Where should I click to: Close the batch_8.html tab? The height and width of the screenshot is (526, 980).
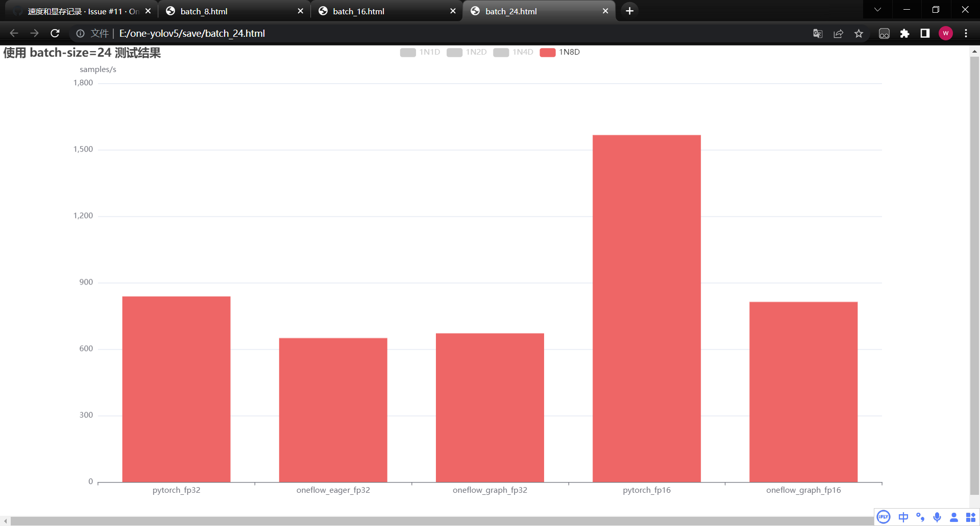click(300, 11)
